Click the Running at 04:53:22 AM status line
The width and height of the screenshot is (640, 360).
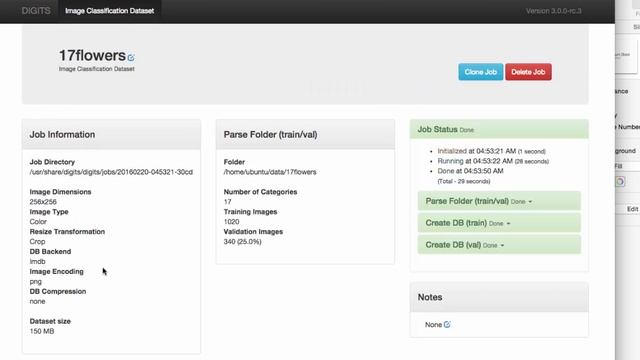pyautogui.click(x=493, y=161)
